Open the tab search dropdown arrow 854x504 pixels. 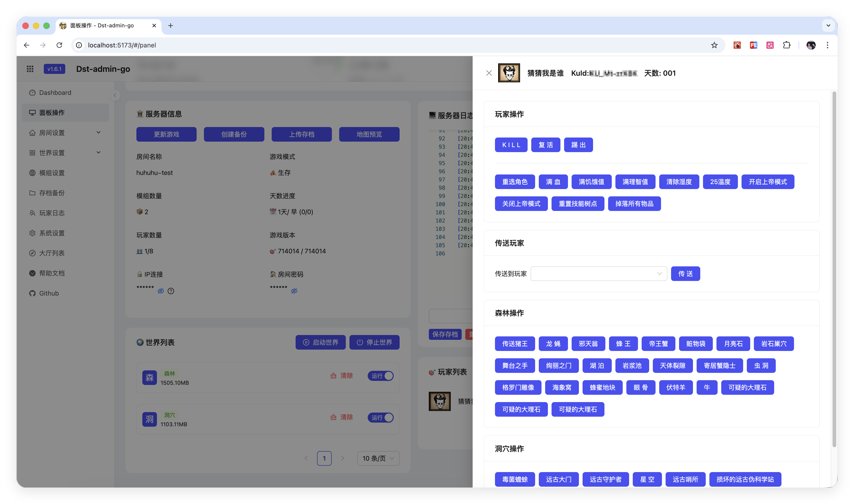tap(828, 26)
